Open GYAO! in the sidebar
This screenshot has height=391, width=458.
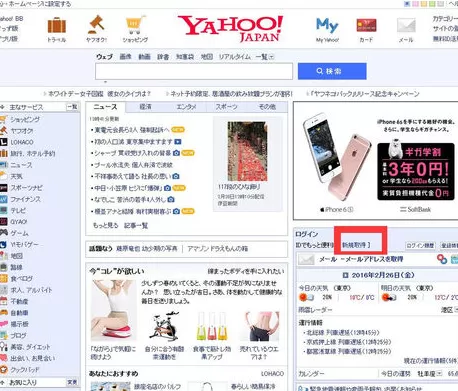pos(19,222)
